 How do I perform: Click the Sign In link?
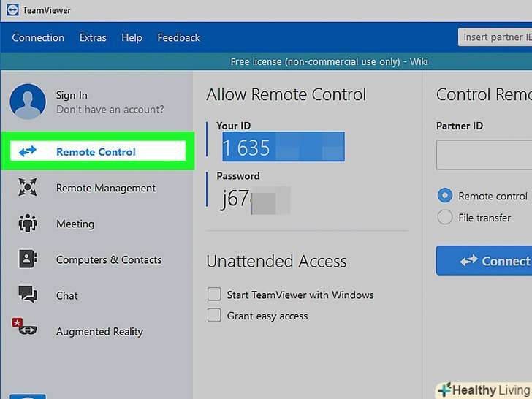tap(72, 95)
